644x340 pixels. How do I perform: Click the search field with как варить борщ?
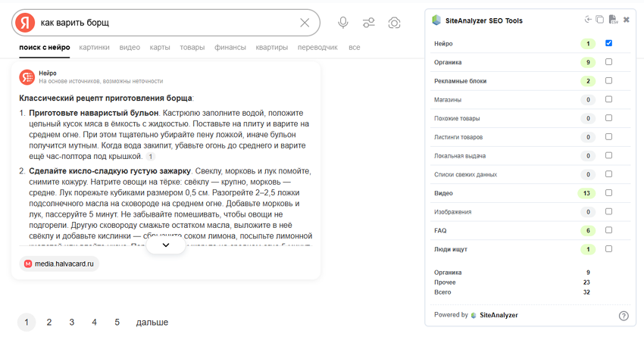[x=167, y=23]
